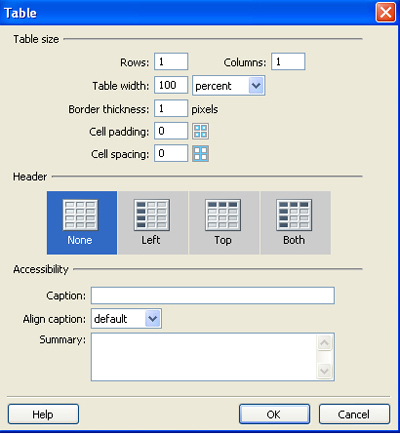Image resolution: width=400 pixels, height=434 pixels.
Task: Select the Both header option
Action: (x=296, y=223)
